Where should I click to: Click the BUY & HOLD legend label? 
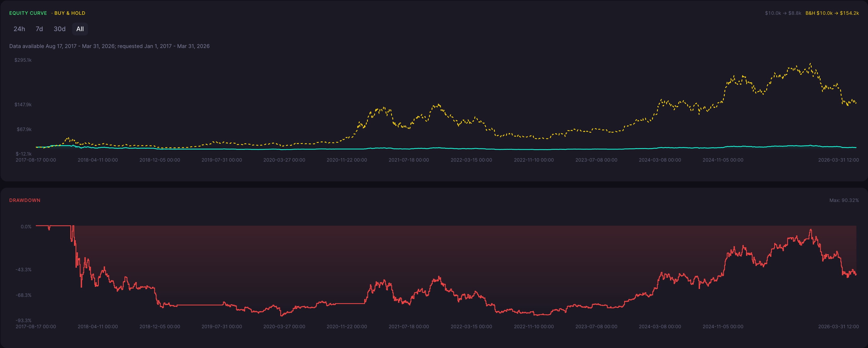70,13
